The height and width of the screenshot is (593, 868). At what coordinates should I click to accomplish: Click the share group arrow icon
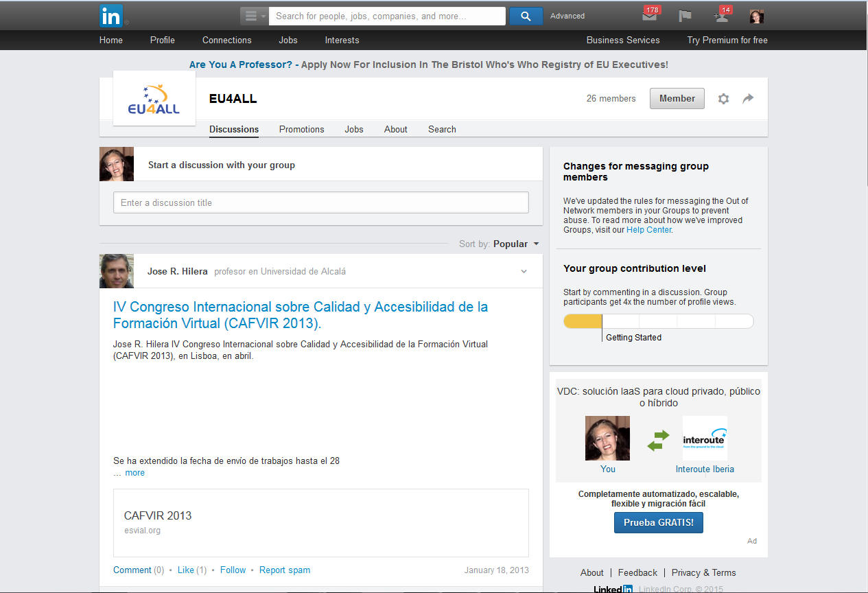point(748,99)
